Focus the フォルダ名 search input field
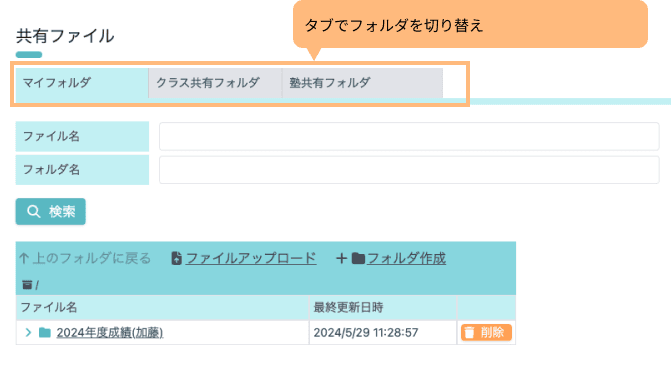 (409, 170)
